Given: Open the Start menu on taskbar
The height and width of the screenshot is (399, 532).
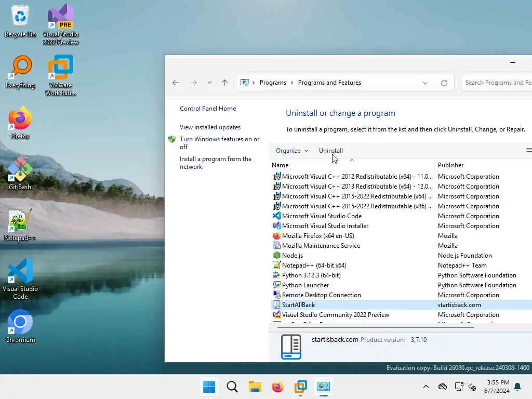Looking at the screenshot, I should pos(209,387).
